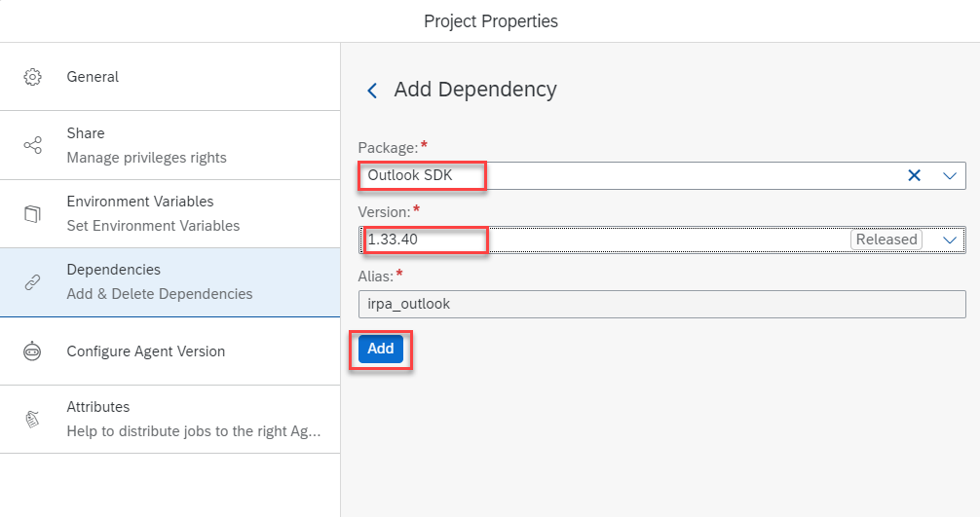The width and height of the screenshot is (980, 517).
Task: Click the Dependencies chain-link icon
Action: (32, 282)
